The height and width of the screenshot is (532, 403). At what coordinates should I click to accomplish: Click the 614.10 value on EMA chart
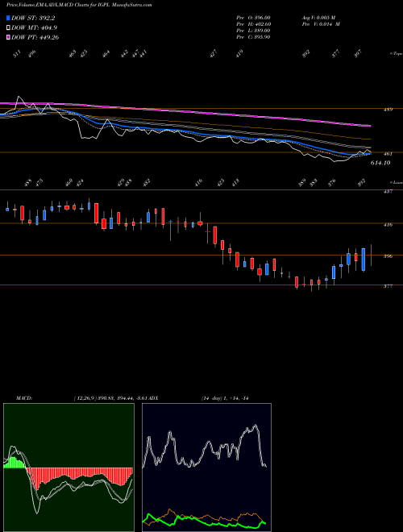tap(380, 163)
